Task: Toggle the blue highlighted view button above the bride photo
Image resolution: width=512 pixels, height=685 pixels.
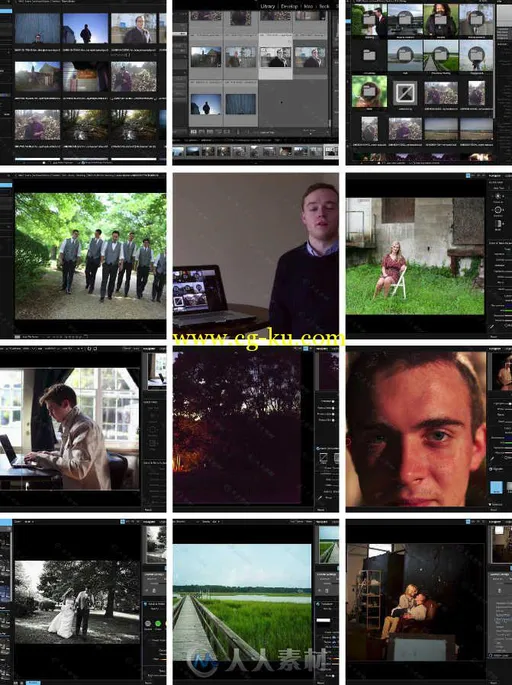Action: [x=123, y=522]
